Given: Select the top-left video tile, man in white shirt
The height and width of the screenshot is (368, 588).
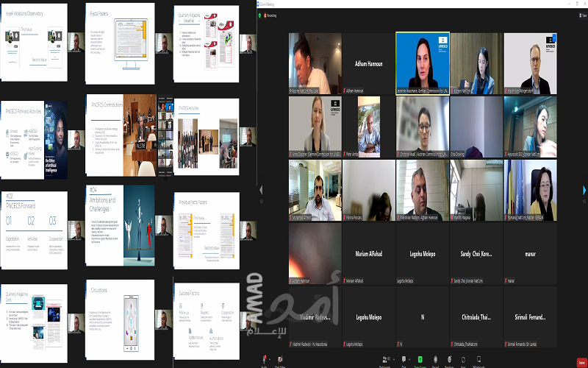Looking at the screenshot, I should pyautogui.click(x=315, y=63).
